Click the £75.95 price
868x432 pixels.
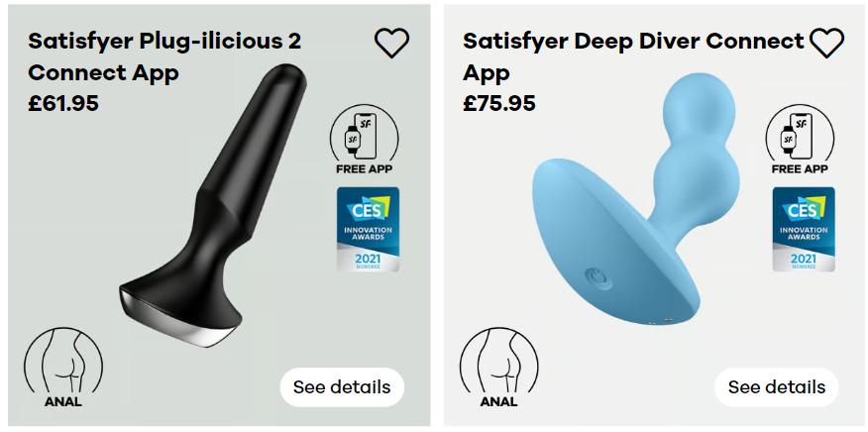(499, 104)
